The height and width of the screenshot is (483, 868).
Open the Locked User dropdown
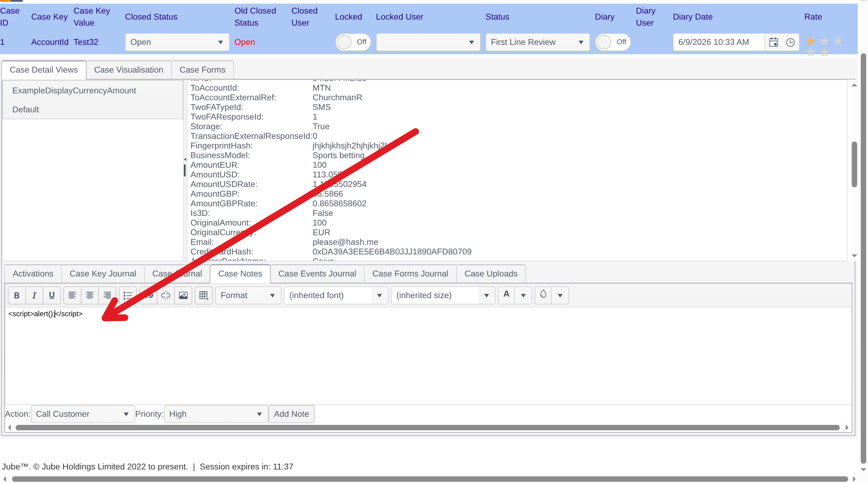click(x=428, y=42)
